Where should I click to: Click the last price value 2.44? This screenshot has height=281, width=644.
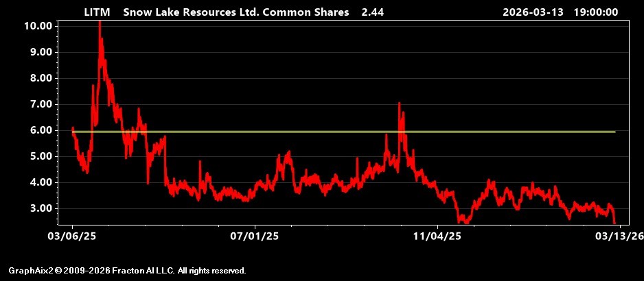pyautogui.click(x=373, y=12)
